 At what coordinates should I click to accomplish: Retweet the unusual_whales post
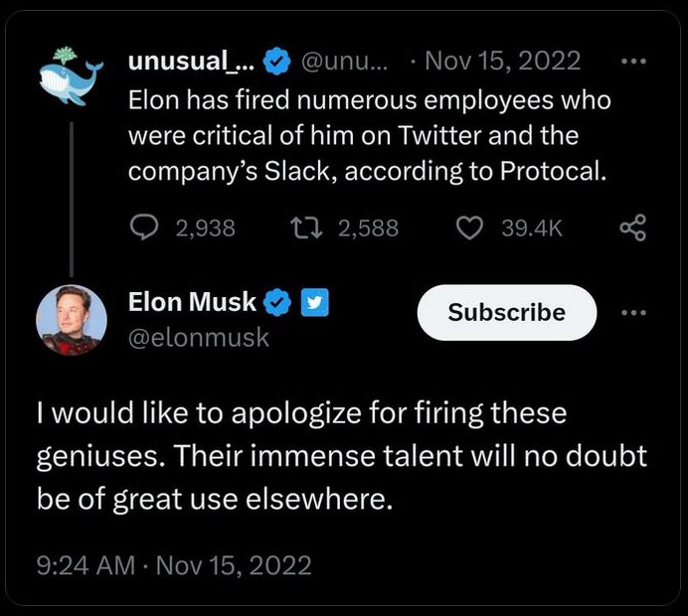(309, 229)
